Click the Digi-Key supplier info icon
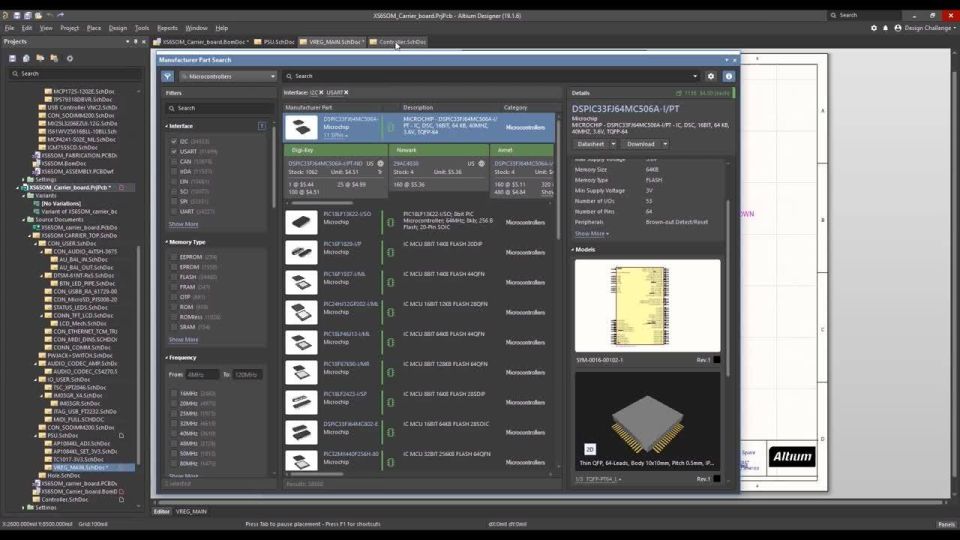960x540 pixels. 380,163
